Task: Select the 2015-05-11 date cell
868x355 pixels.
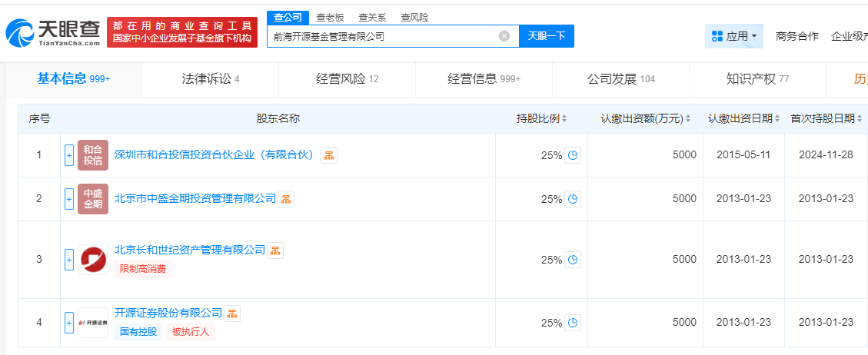Action: 743,155
